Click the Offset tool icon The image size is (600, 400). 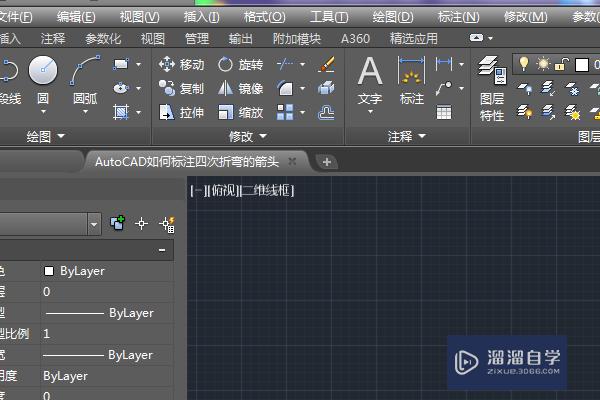326,113
